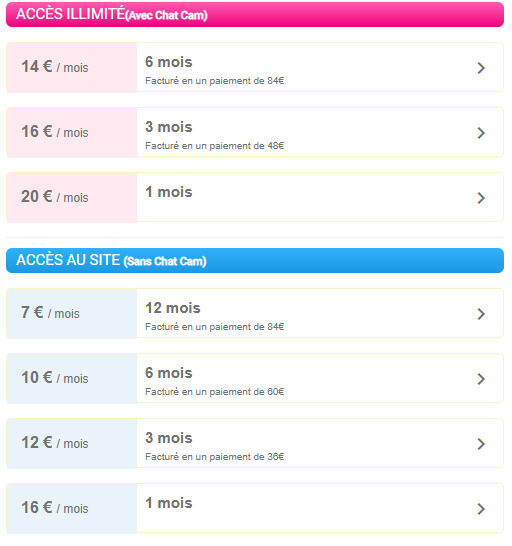This screenshot has width=512, height=546.
Task: Choose the 7 € / mois price box
Action: [x=72, y=313]
